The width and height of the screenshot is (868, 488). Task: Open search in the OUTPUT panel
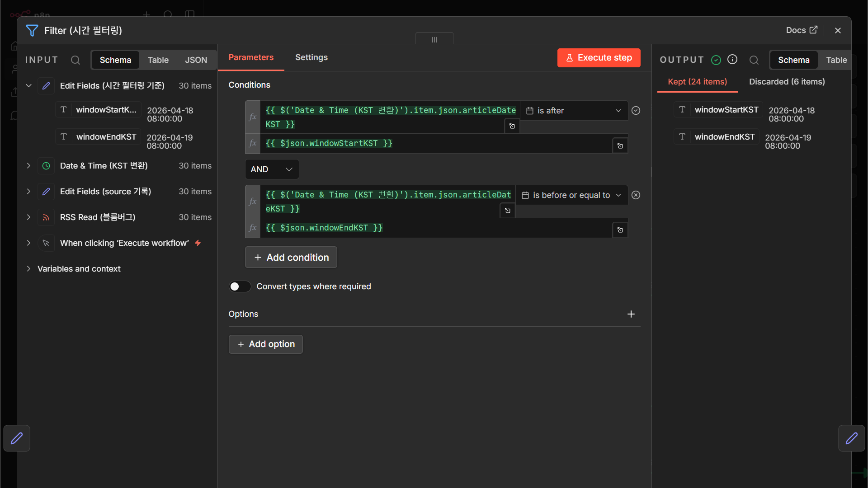click(x=754, y=60)
